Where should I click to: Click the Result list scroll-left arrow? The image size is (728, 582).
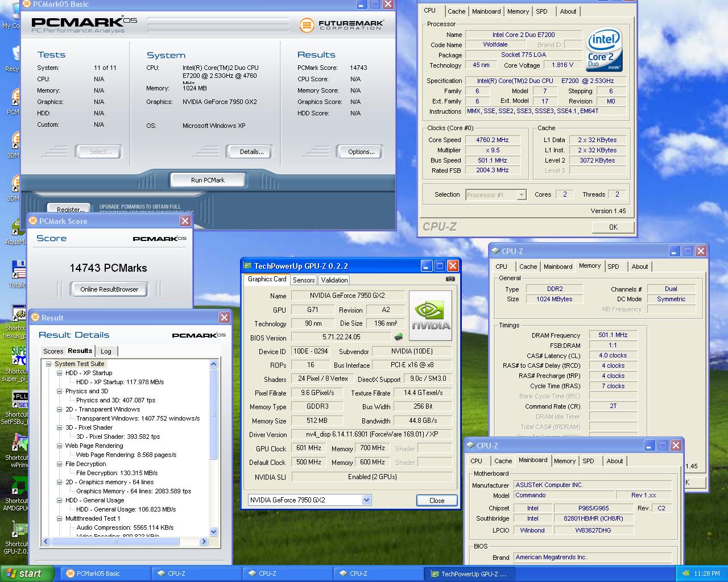46,542
